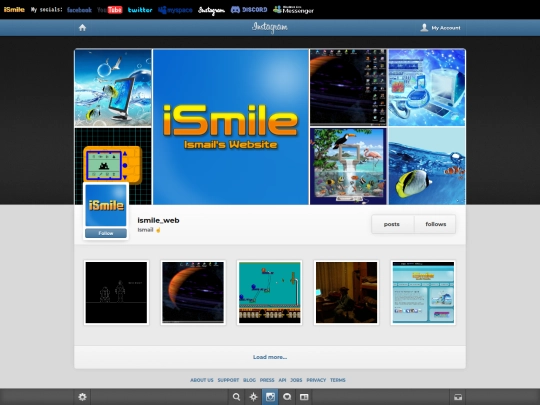Click the dark desktop icons cover image

348,87
